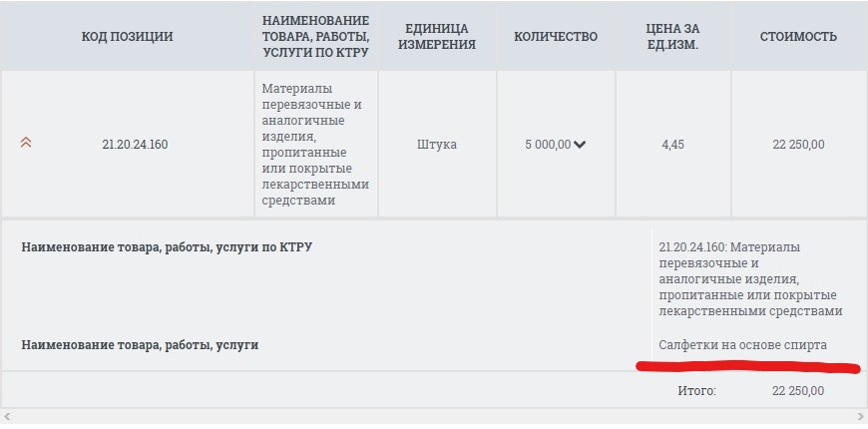Click "Салфетки на основе спирта" text
The image size is (868, 429).
pos(742,345)
